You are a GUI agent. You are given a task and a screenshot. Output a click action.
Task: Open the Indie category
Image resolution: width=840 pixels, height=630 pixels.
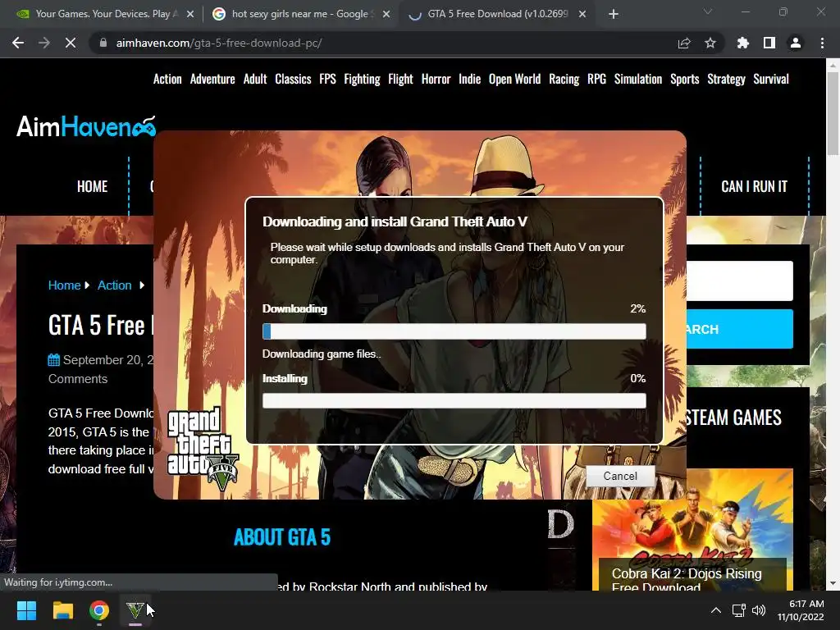click(470, 80)
